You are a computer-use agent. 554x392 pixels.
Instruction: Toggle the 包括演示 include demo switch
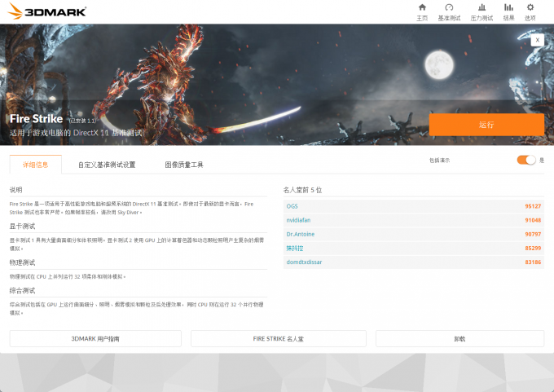click(x=526, y=160)
